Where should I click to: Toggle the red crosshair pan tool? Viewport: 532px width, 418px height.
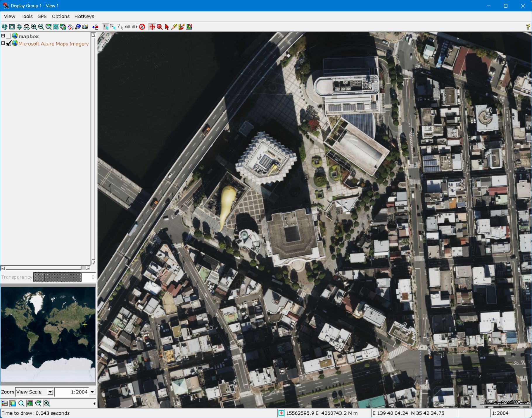click(152, 27)
